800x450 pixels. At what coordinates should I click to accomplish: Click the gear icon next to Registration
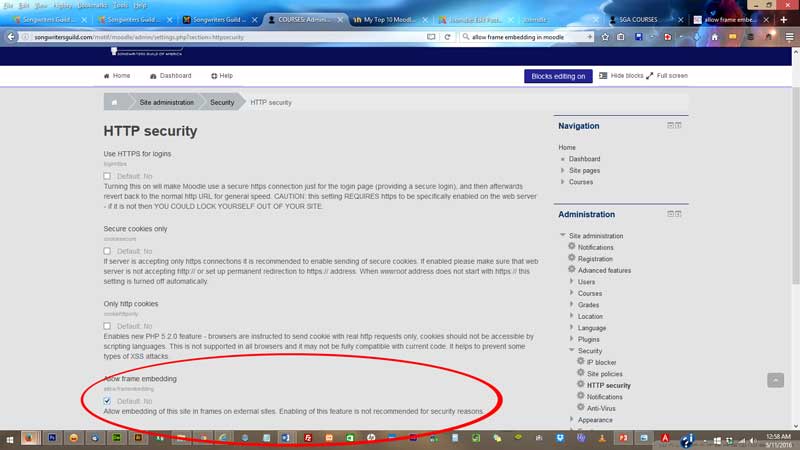[572, 259]
